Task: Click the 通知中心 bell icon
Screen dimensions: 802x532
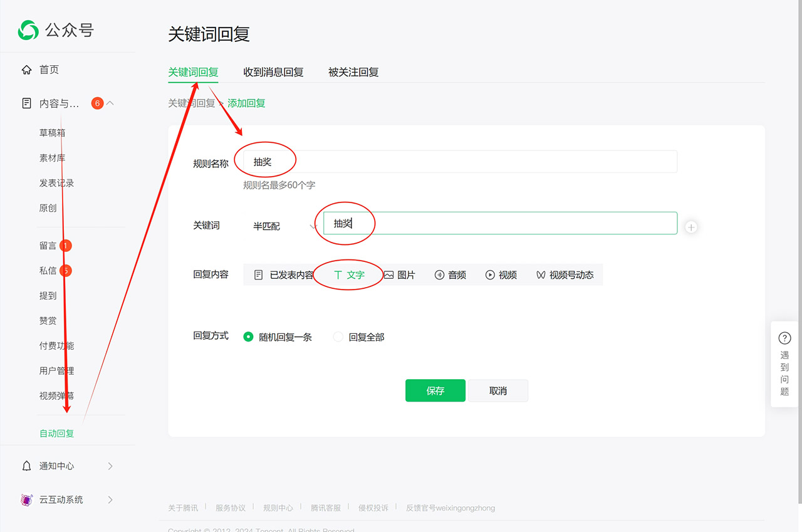Action: [x=26, y=466]
